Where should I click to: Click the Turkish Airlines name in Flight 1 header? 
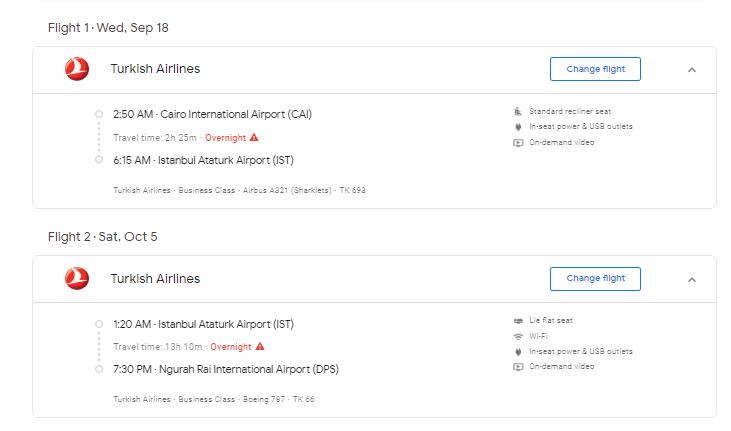pyautogui.click(x=155, y=69)
